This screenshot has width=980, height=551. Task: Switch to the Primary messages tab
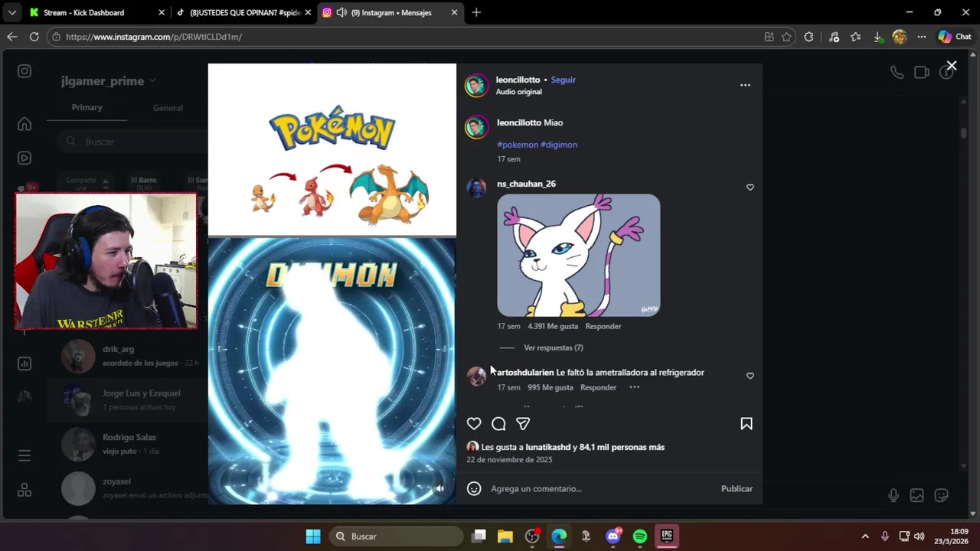point(87,107)
